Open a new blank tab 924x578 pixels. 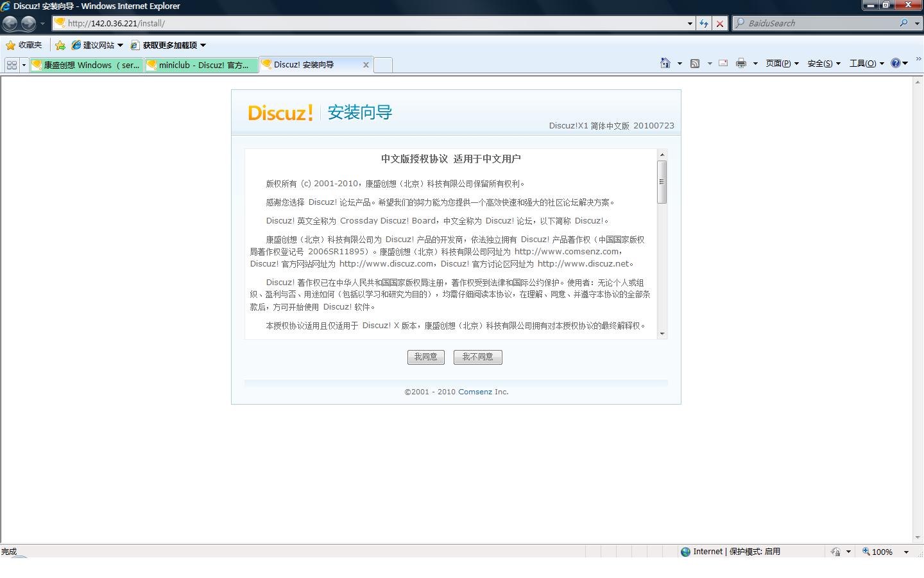(x=383, y=65)
